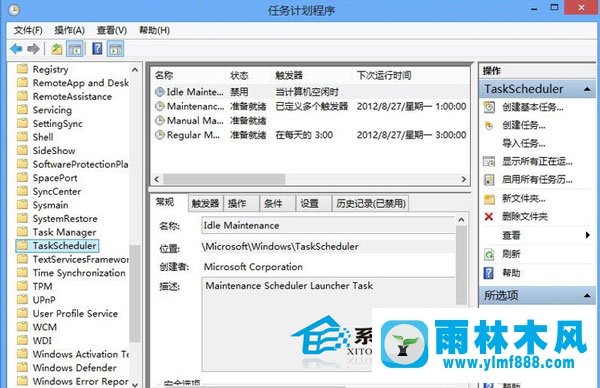The height and width of the screenshot is (388, 600).
Task: Click task list horizontal scroll left arrow
Action: point(157,179)
